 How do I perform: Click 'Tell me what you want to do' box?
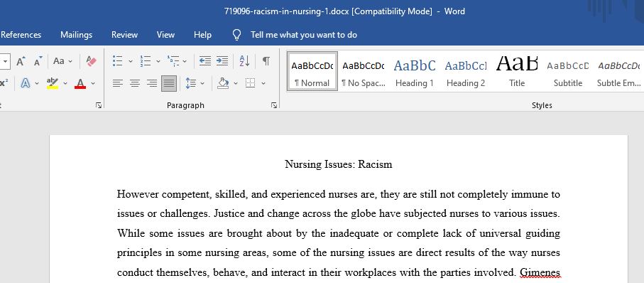point(304,35)
